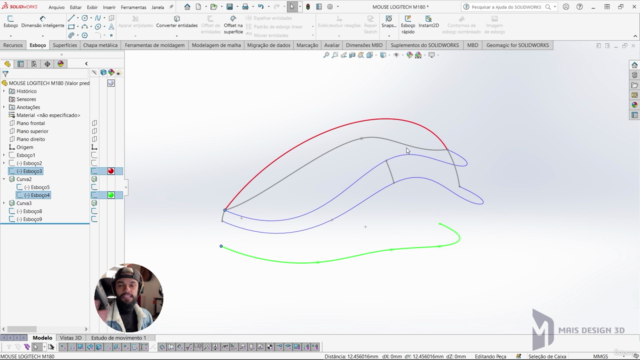Click the Esboço sketch tool icon
Screen dimensions: 640x360
coord(10,19)
